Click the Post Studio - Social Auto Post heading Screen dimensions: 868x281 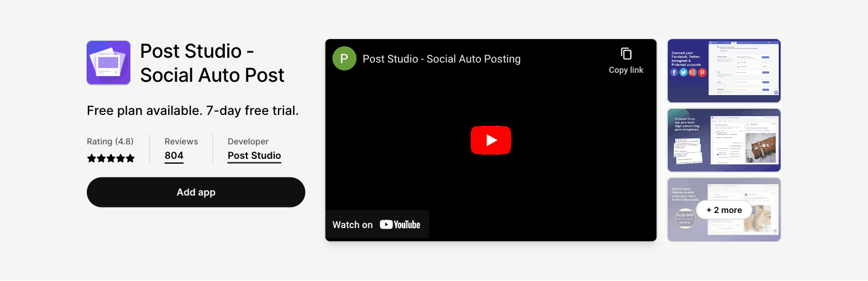coord(212,63)
